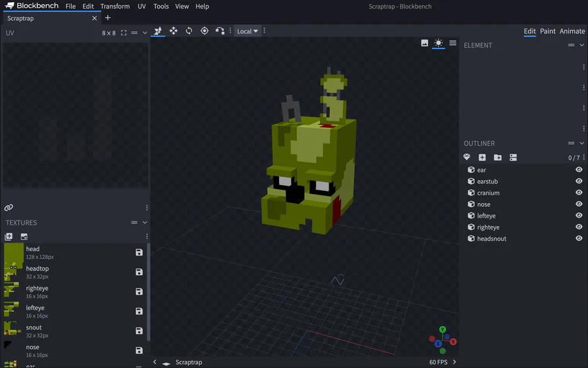The image size is (588, 368).
Task: Select the snout texture thumbnail
Action: click(14, 331)
